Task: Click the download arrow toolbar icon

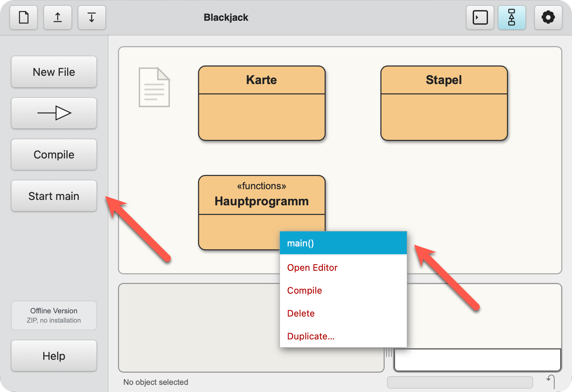Action: [92, 17]
